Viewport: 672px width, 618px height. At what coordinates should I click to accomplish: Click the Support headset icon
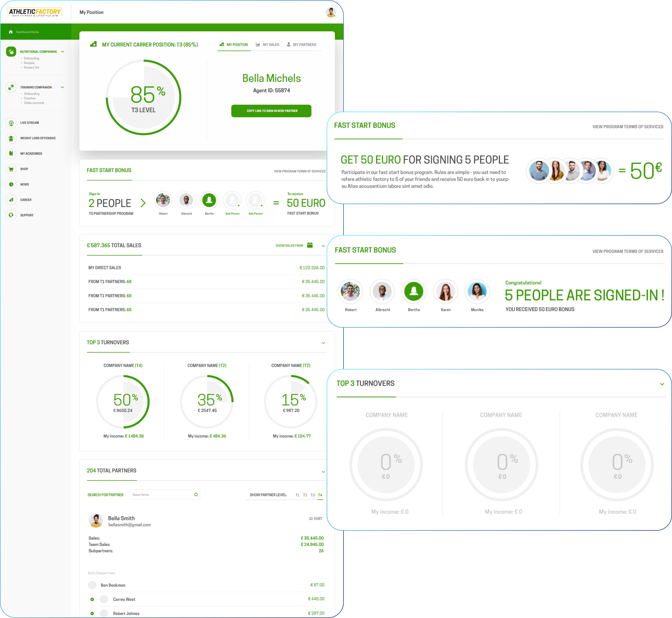[x=11, y=215]
